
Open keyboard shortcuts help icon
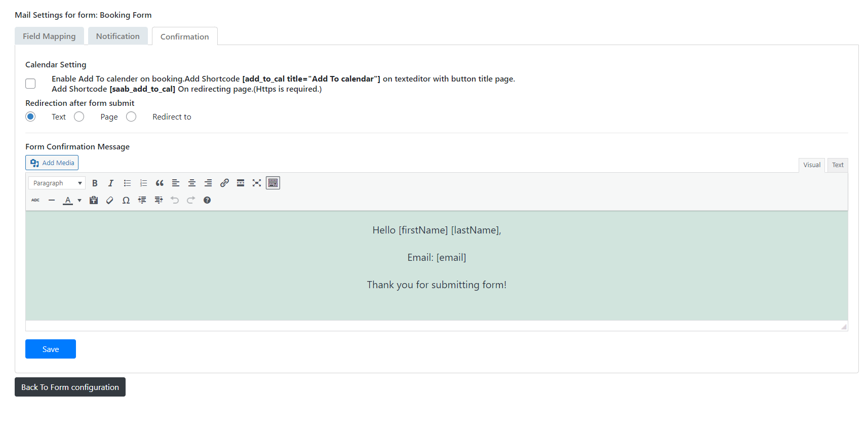pos(207,201)
